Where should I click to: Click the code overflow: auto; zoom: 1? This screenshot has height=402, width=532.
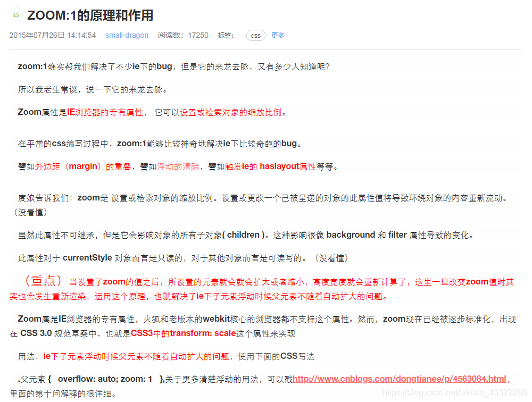(x=105, y=379)
